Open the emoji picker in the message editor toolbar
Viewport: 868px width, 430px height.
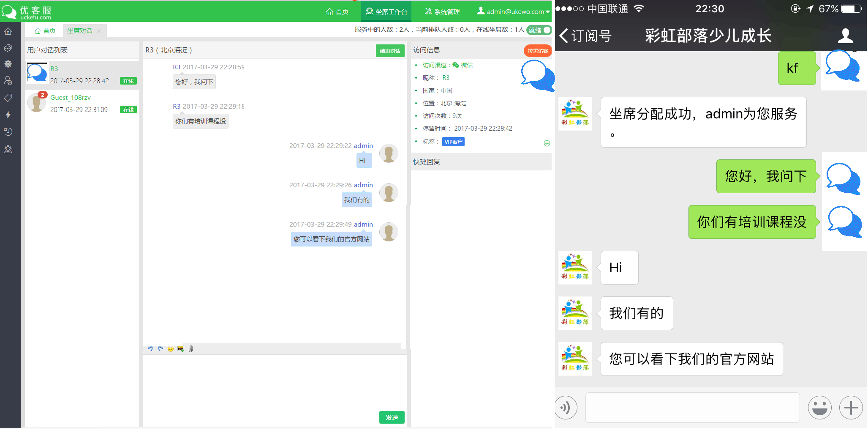coord(171,349)
